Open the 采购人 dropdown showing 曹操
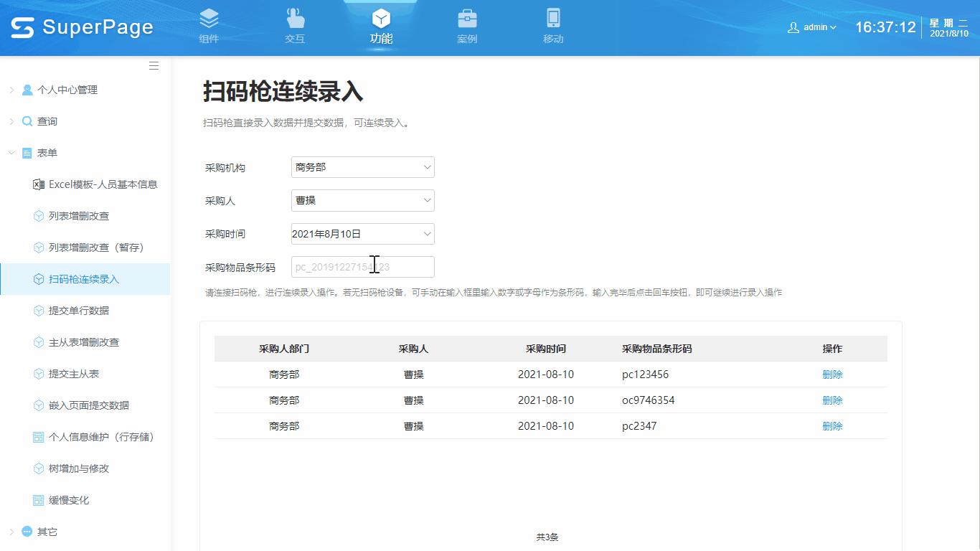 coord(362,200)
